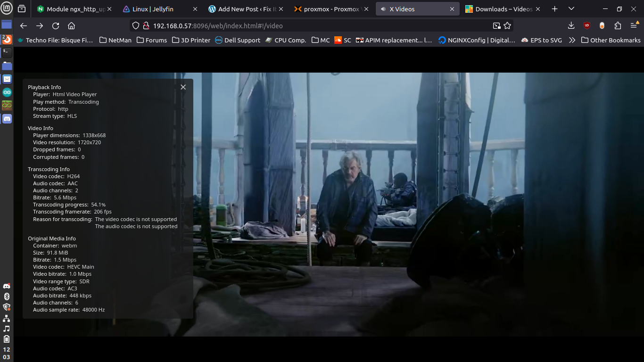Open the panel clock showing 12 03

(7, 354)
